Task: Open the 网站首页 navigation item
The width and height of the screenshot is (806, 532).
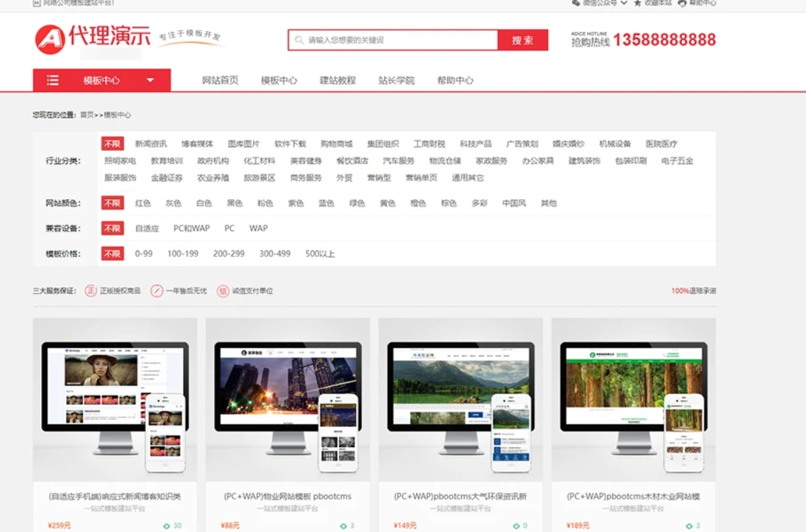Action: tap(220, 81)
